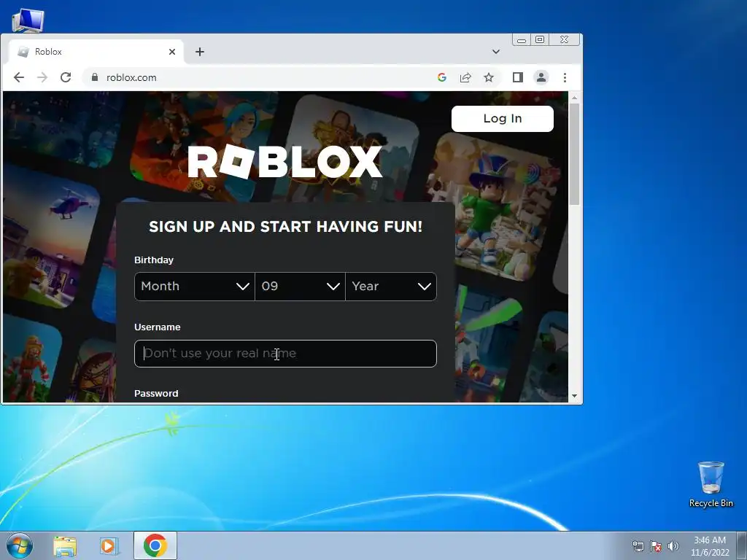The height and width of the screenshot is (560, 747).
Task: Open the Windows Start menu
Action: point(20,545)
